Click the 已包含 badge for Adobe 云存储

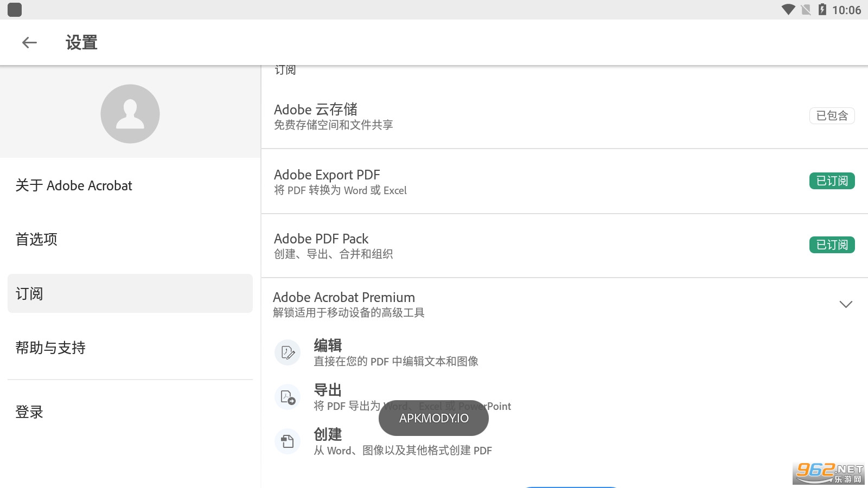click(832, 116)
